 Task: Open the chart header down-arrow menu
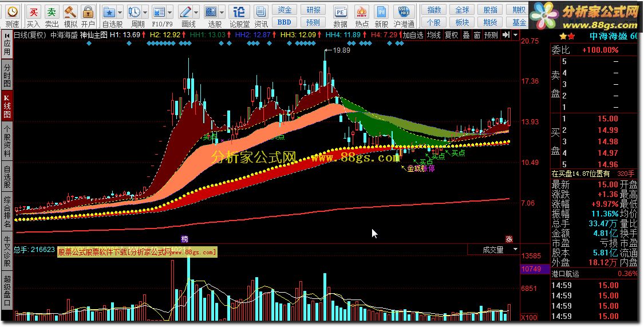pyautogui.click(x=515, y=35)
